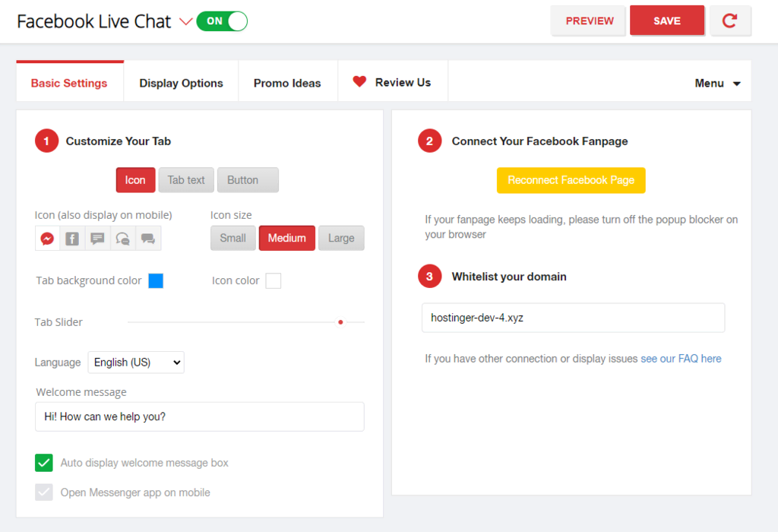
Task: Click the SAVE button
Action: pos(667,21)
